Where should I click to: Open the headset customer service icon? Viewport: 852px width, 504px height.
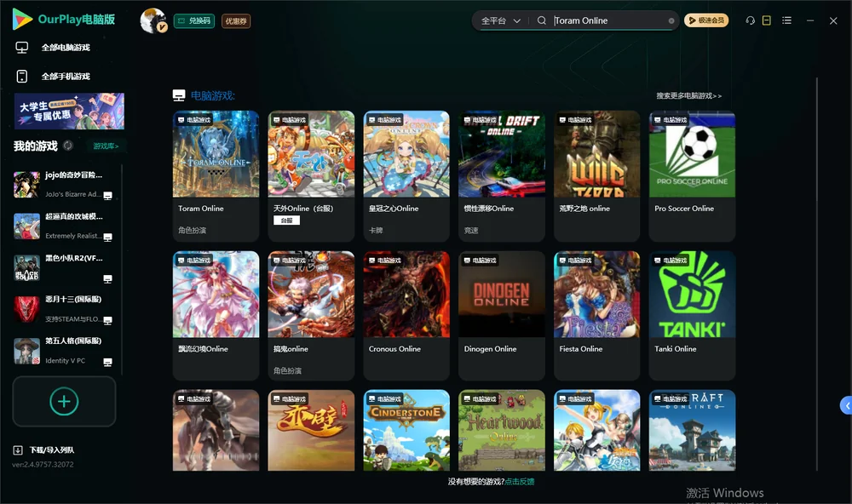pyautogui.click(x=751, y=20)
